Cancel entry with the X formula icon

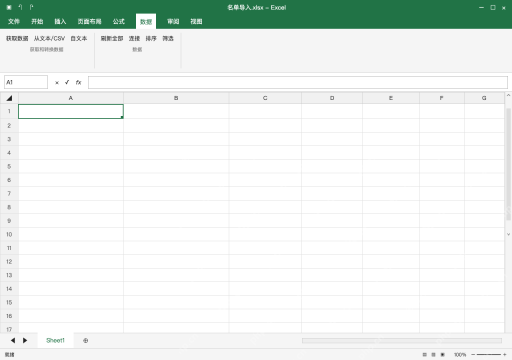coord(57,82)
